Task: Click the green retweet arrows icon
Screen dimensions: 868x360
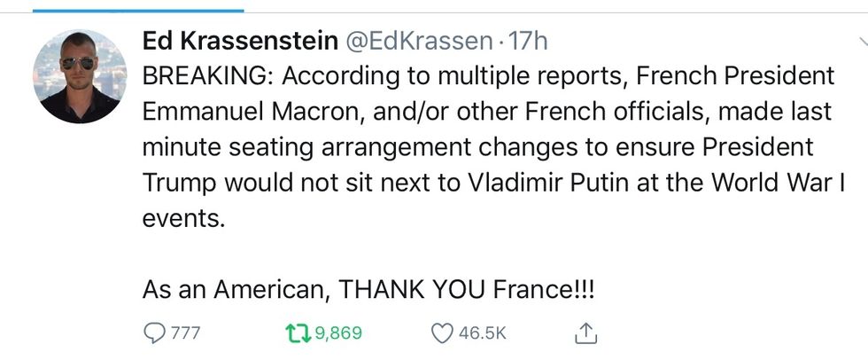Action: click(x=291, y=333)
